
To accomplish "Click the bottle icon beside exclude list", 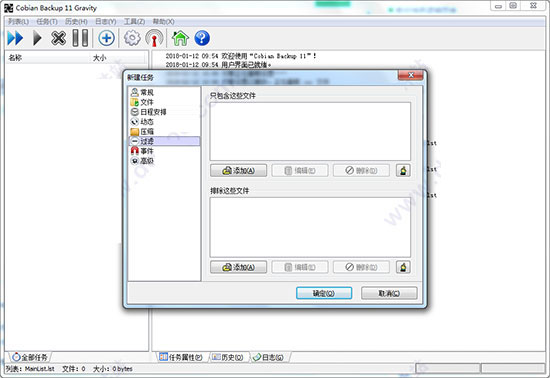I will click(x=403, y=267).
